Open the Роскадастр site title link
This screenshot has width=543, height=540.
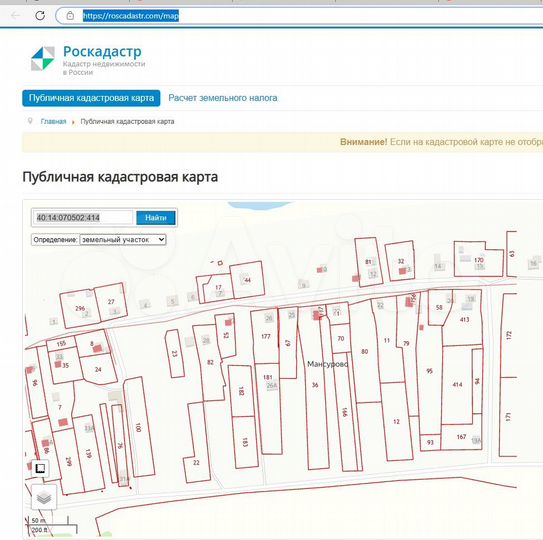pyautogui.click(x=102, y=52)
